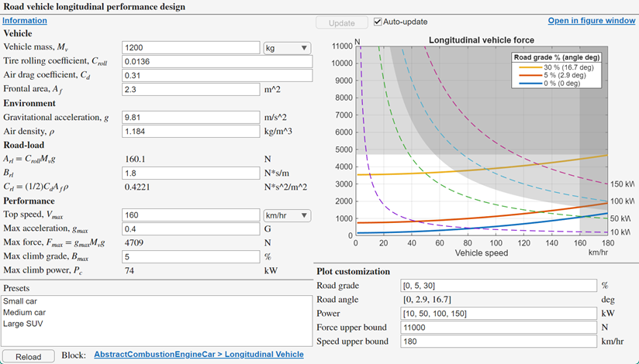639x364 pixels.
Task: Click the Frontal area input field
Action: (190, 90)
